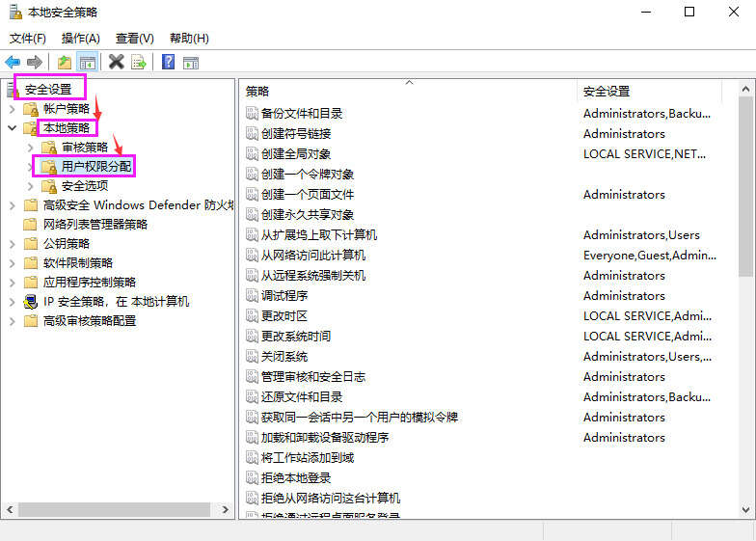The width and height of the screenshot is (756, 541).
Task: Select the 从远程系统强制关机 policy
Action: [x=313, y=276]
